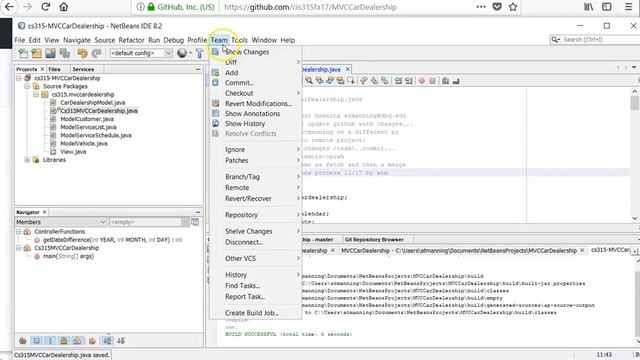Click the Open Project toolbar icon
The height and width of the screenshot is (360, 640).
click(51, 53)
